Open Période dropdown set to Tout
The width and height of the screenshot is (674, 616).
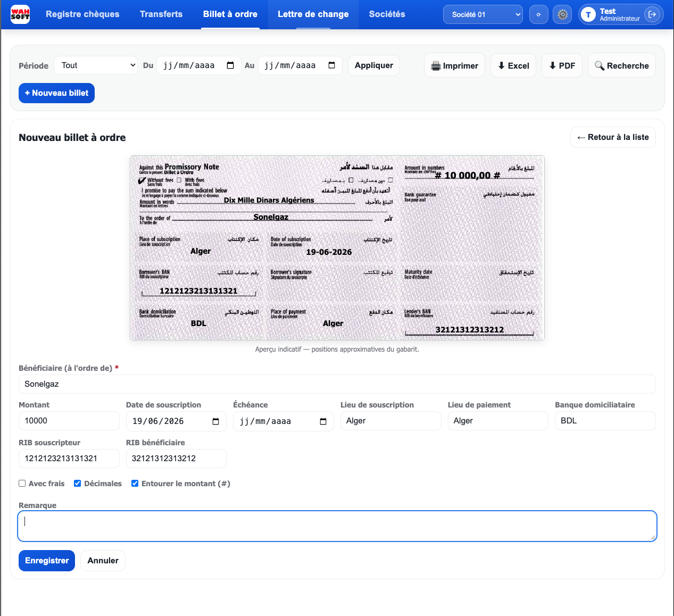tap(97, 65)
